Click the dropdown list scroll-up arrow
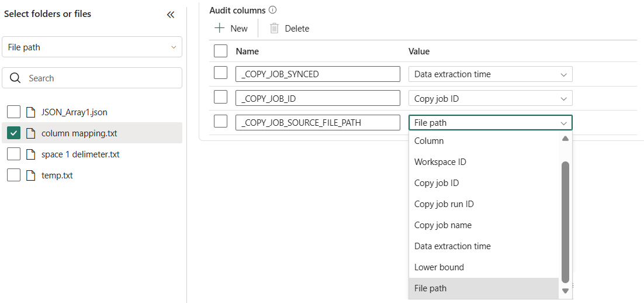 (565, 139)
